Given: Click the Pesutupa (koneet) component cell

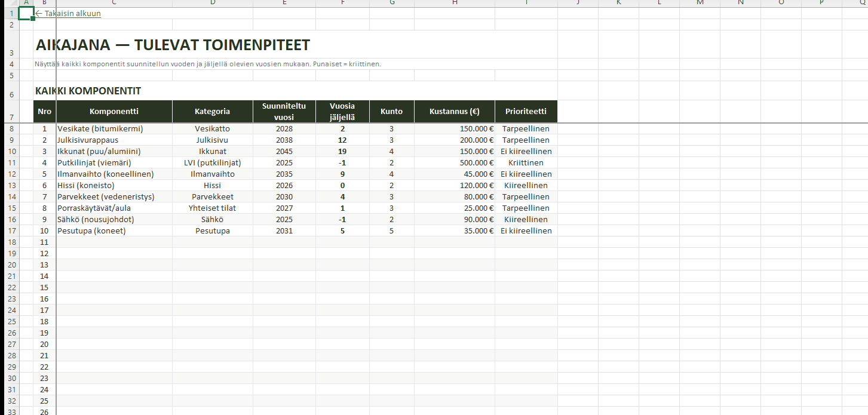Looking at the screenshot, I should tap(92, 230).
